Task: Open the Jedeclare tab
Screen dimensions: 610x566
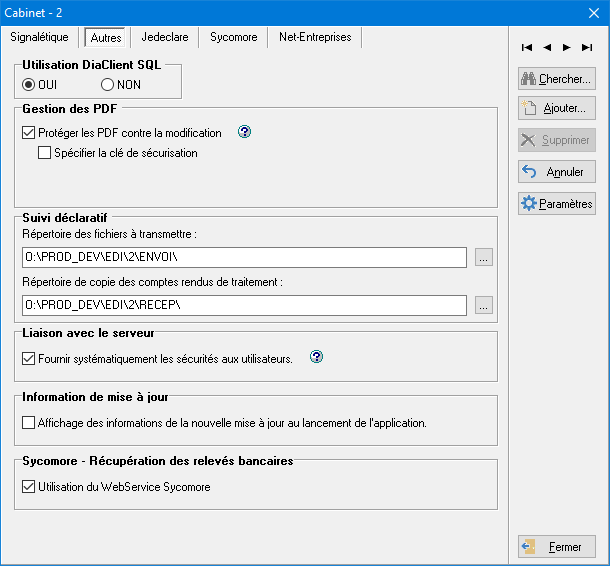Action: (164, 37)
